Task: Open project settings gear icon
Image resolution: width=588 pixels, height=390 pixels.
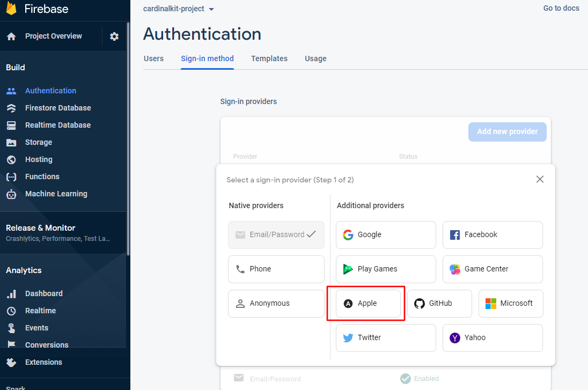Action: point(114,36)
